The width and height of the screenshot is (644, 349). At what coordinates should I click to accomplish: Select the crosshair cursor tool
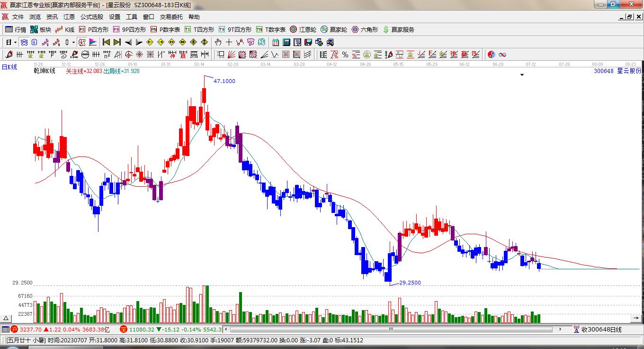[x=229, y=42]
